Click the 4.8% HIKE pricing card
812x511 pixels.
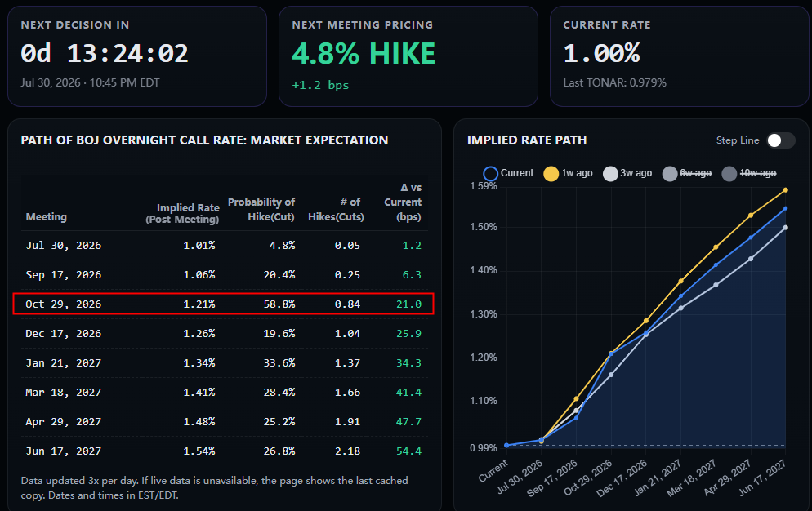pyautogui.click(x=408, y=56)
